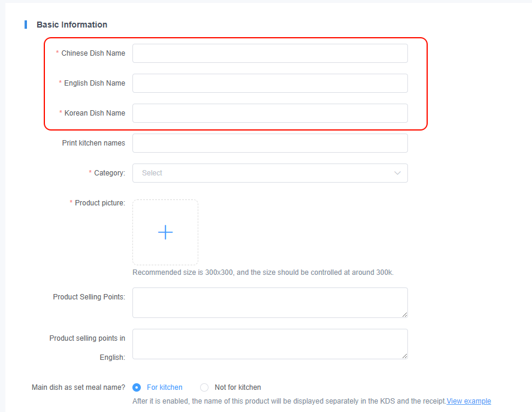
Task: Click the Category dropdown chevron arrow
Action: (397, 173)
